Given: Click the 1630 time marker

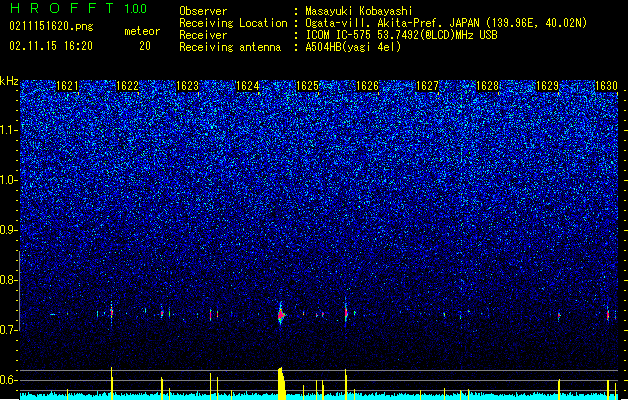Looking at the screenshot, I should point(607,86).
